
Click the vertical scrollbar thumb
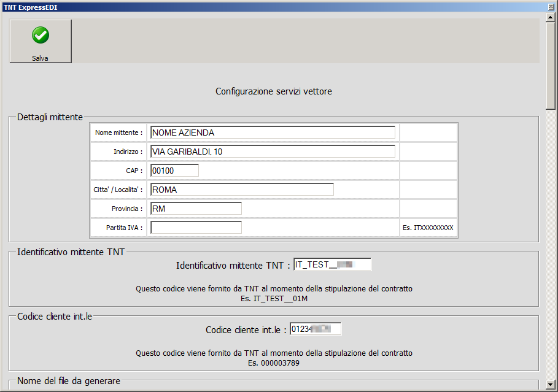click(x=551, y=66)
